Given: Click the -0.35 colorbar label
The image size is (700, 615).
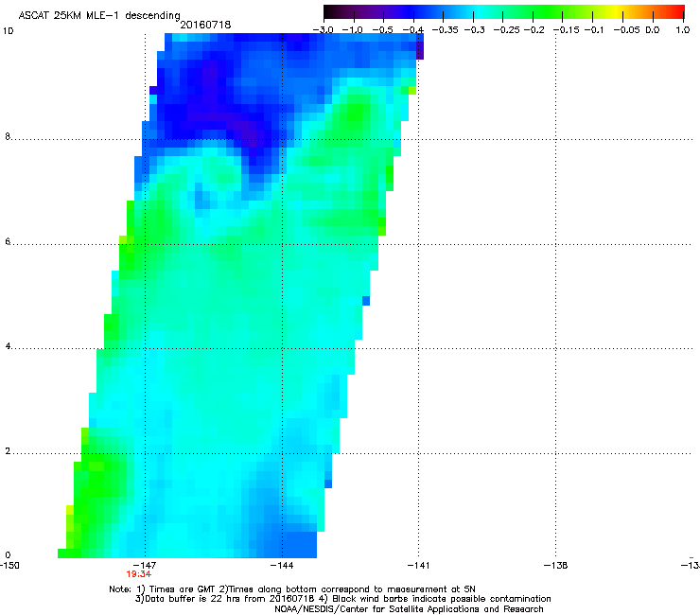Looking at the screenshot, I should tap(445, 30).
